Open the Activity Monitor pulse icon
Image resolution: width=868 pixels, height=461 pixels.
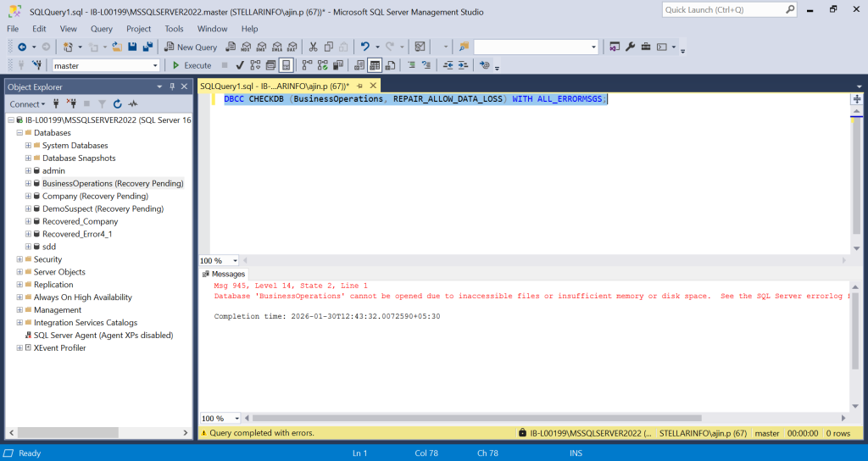click(x=133, y=104)
